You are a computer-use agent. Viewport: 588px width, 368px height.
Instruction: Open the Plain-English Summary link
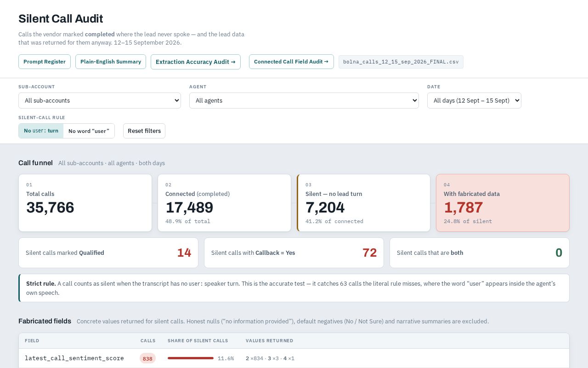[111, 62]
